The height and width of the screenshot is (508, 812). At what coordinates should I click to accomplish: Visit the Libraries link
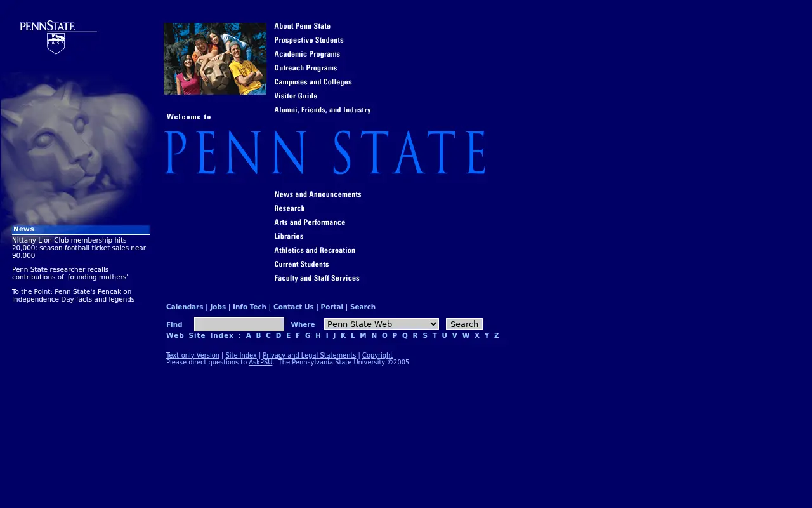[x=289, y=236]
